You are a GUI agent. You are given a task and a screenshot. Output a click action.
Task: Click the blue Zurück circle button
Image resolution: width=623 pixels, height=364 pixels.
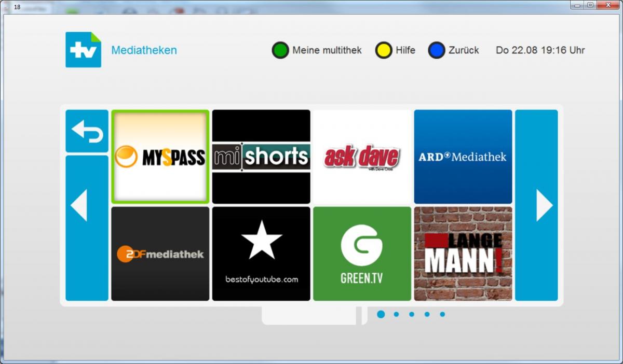(437, 50)
